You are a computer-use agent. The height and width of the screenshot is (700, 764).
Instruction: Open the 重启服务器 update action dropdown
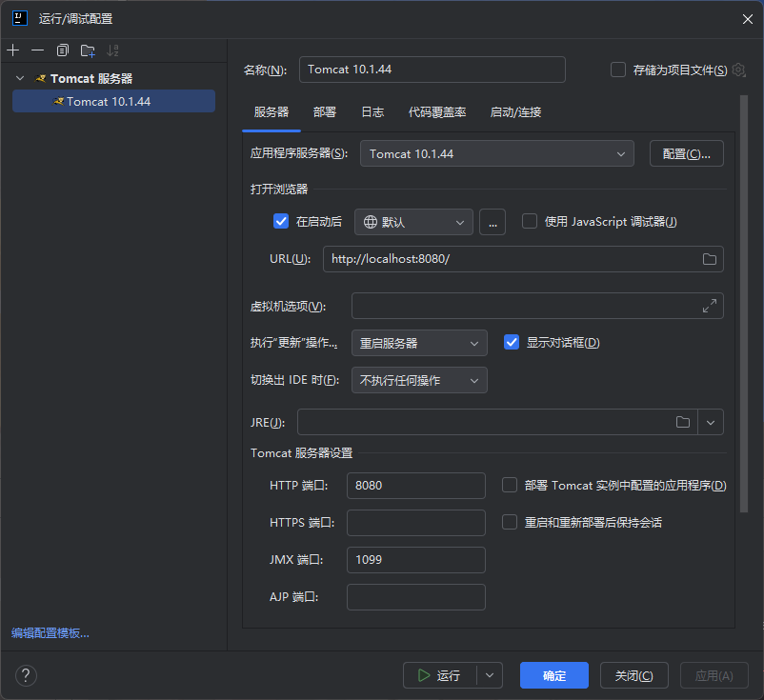(x=419, y=343)
